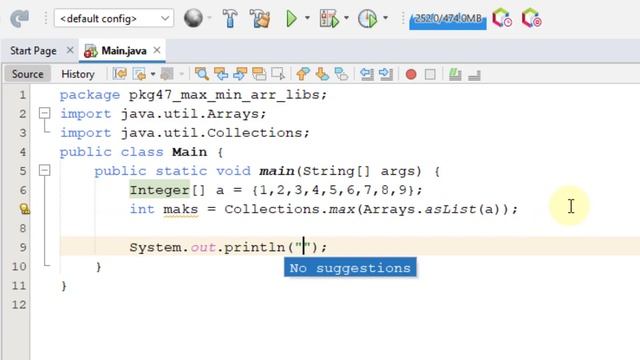Select the Main.java tab
This screenshot has width=640, height=360.
[x=124, y=51]
